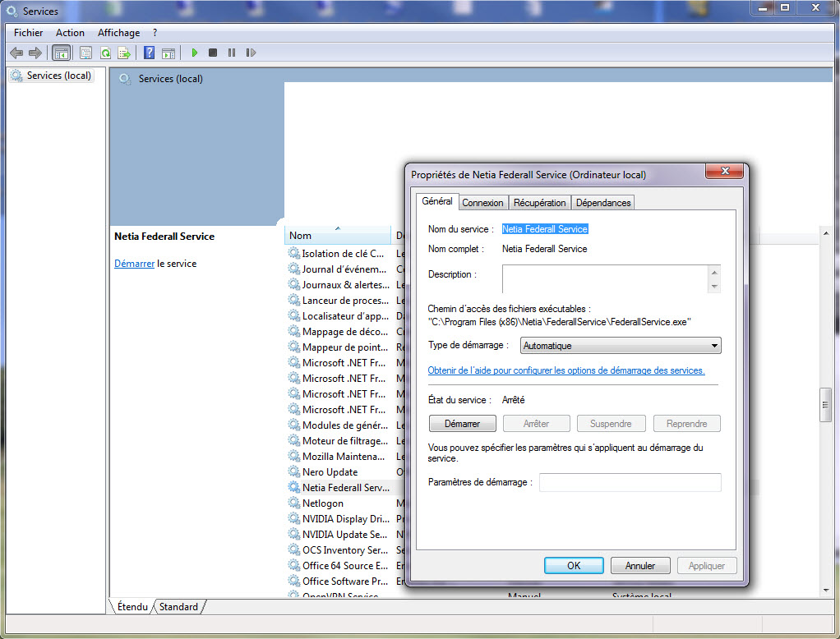Click the Export List toolbar icon

point(124,53)
